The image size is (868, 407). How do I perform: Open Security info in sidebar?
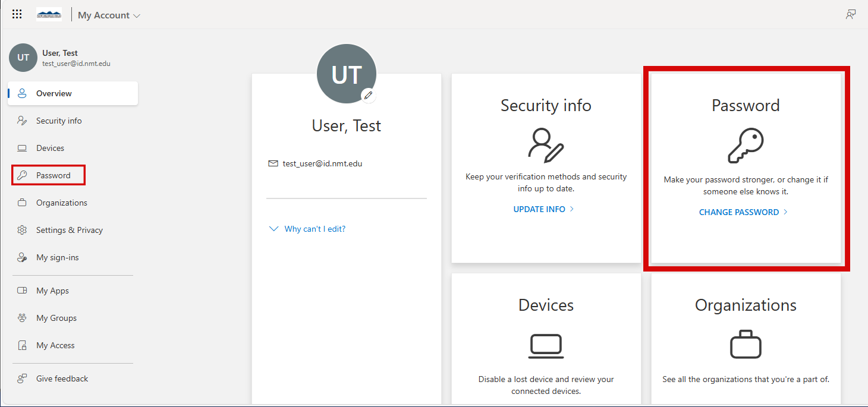click(x=59, y=121)
